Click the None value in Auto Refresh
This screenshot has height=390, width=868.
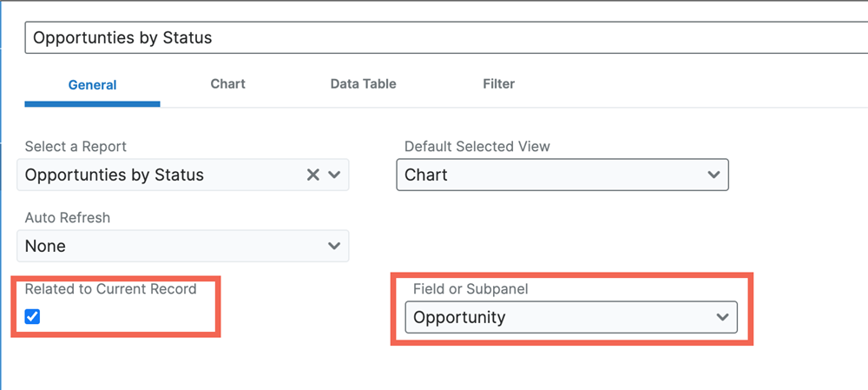click(45, 246)
